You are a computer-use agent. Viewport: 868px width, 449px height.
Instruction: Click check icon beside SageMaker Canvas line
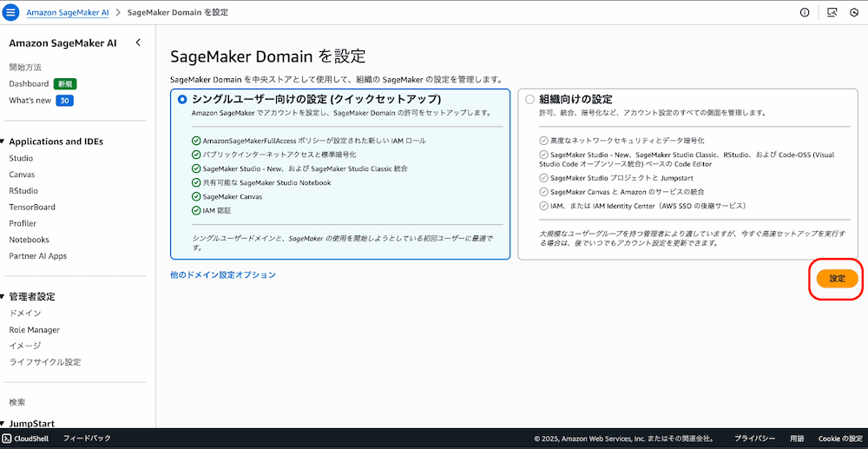pos(196,196)
